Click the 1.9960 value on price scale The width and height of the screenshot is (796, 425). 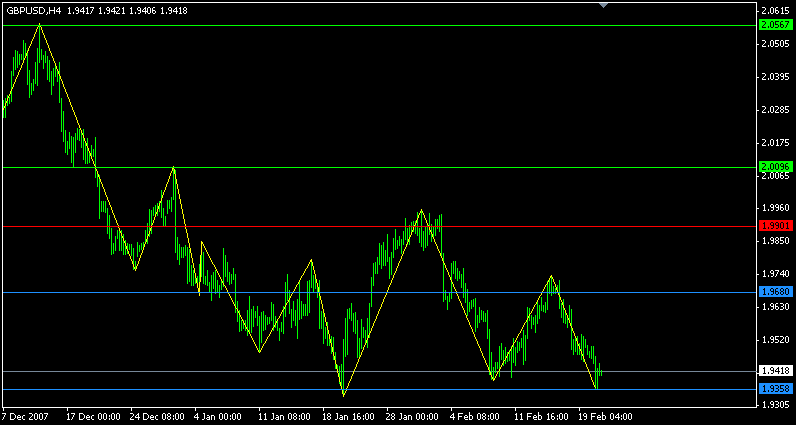[775, 208]
